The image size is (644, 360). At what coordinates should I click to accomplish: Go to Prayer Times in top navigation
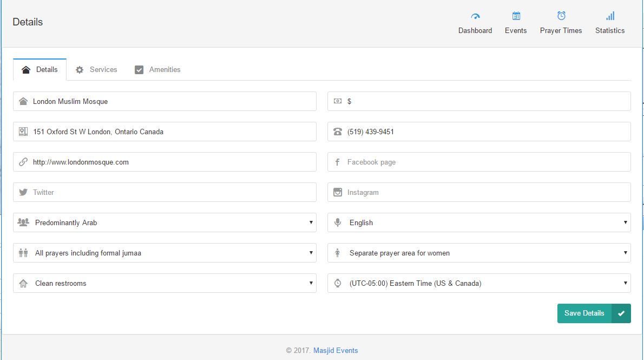coord(561,23)
